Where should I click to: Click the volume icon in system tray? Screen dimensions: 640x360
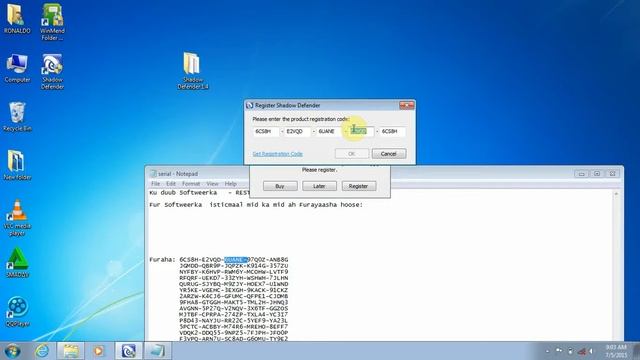(591, 351)
